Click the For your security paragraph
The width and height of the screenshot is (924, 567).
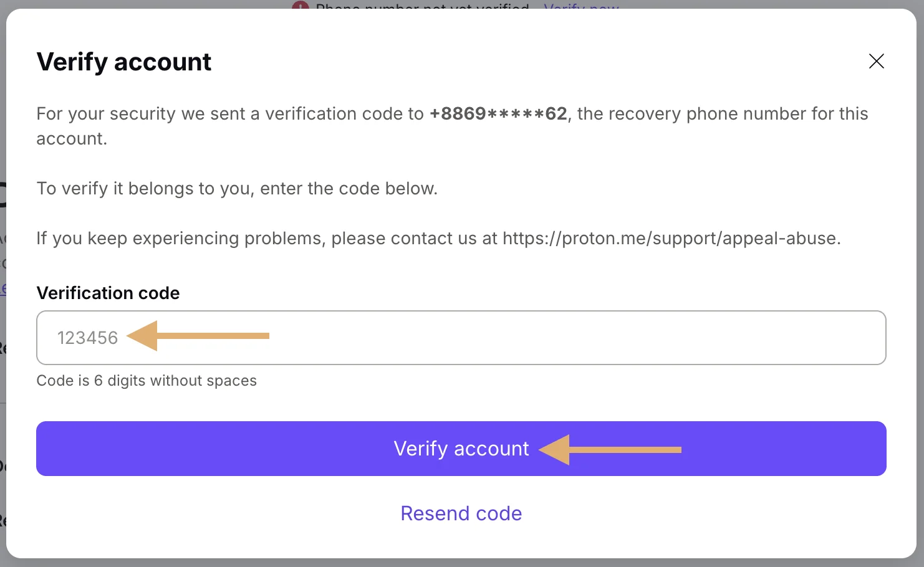(x=452, y=126)
